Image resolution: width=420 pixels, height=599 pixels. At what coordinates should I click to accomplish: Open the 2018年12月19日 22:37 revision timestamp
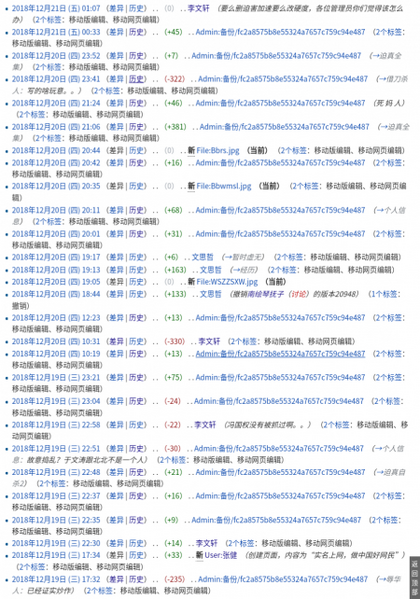[56, 495]
